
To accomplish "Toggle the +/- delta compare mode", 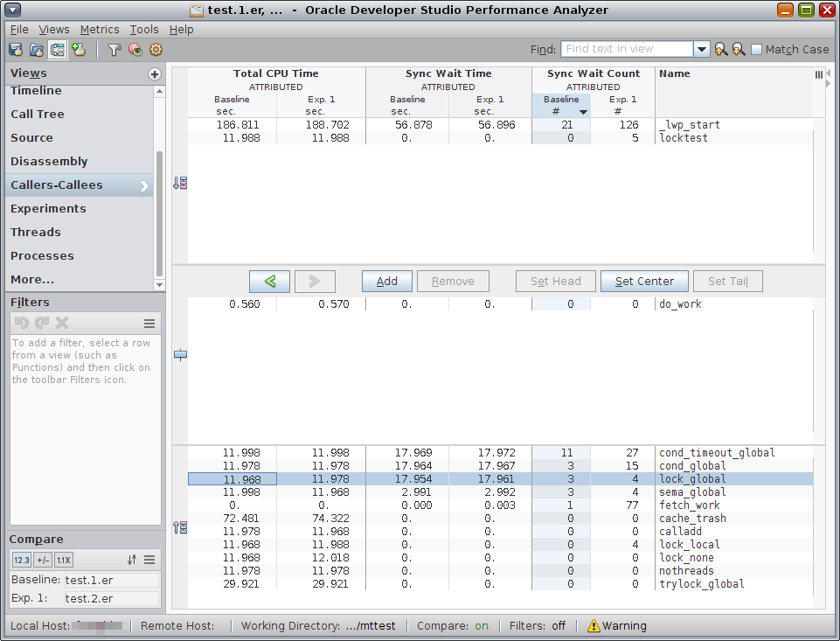I will pos(43,560).
